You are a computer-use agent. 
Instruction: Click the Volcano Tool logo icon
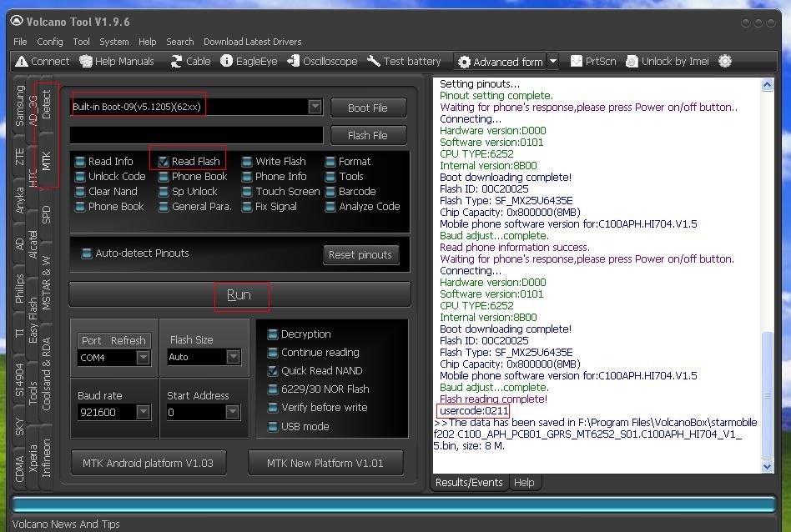(x=17, y=21)
